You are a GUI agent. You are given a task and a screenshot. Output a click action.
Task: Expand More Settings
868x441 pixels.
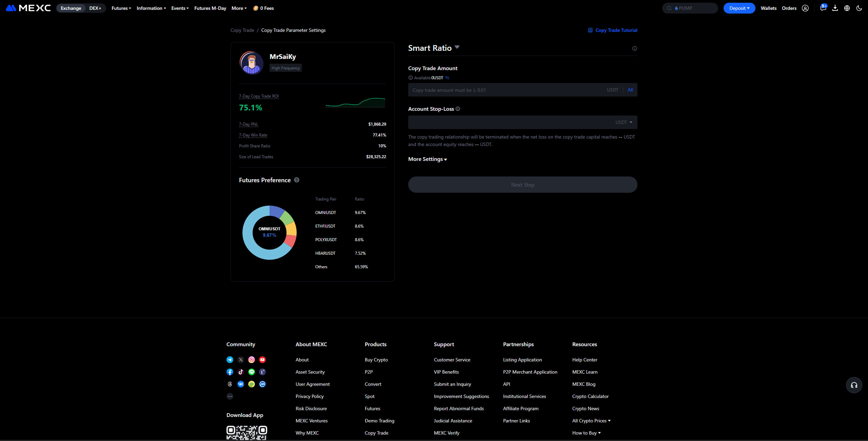point(428,159)
